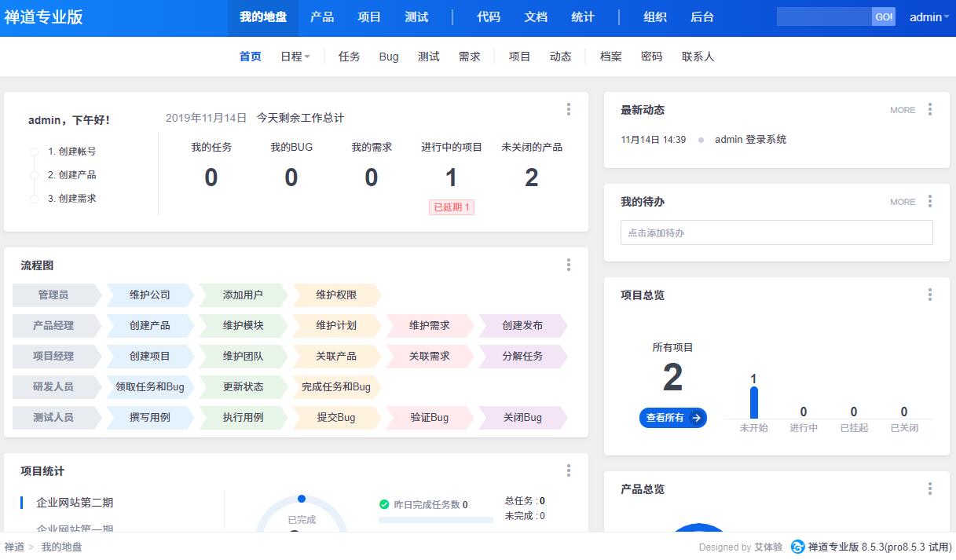This screenshot has height=560, width=956.
Task: Click 维护公司 in the flowchart
Action: [x=150, y=295]
